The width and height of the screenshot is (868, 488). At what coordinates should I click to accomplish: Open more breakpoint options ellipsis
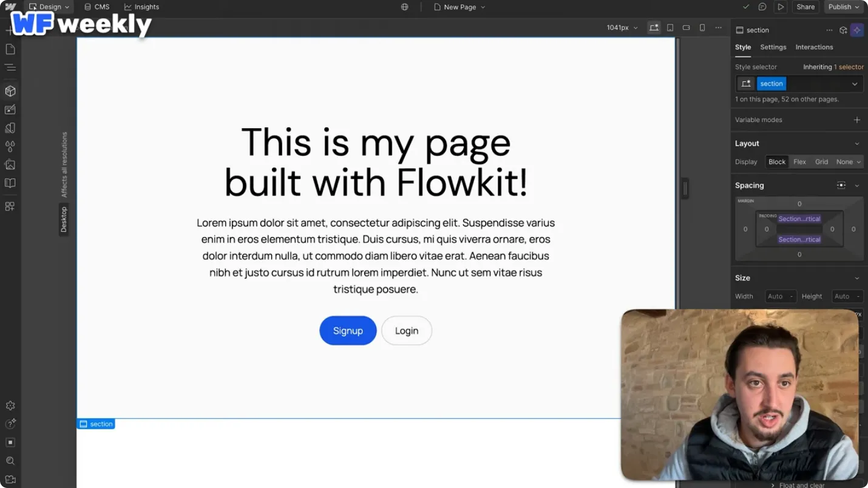pyautogui.click(x=719, y=28)
